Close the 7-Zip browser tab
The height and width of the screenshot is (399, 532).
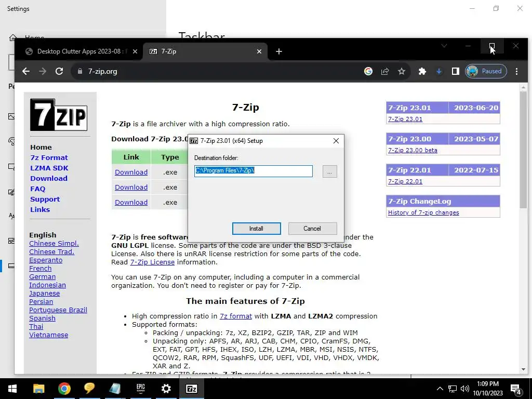tap(259, 51)
